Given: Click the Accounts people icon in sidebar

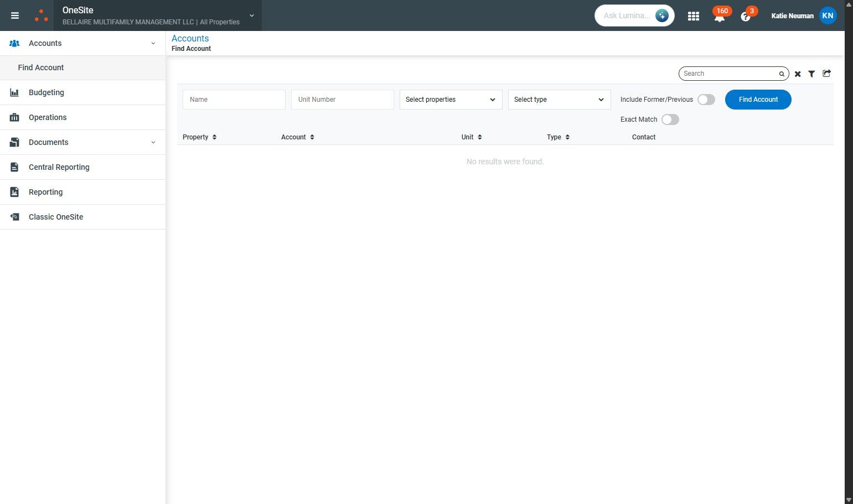Looking at the screenshot, I should coord(15,43).
